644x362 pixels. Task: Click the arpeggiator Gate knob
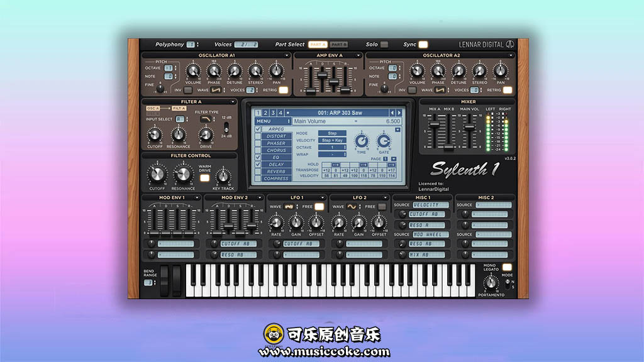(384, 141)
